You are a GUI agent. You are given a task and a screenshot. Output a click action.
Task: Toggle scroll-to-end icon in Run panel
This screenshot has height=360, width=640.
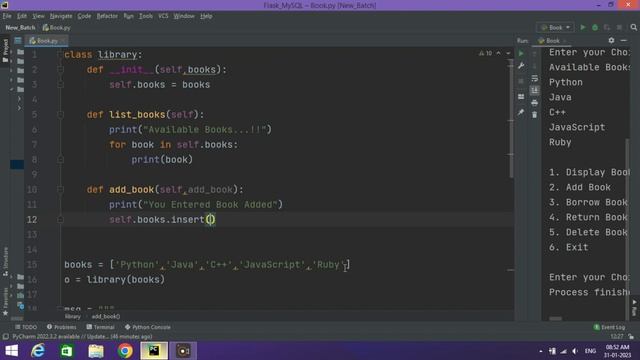[x=534, y=91]
